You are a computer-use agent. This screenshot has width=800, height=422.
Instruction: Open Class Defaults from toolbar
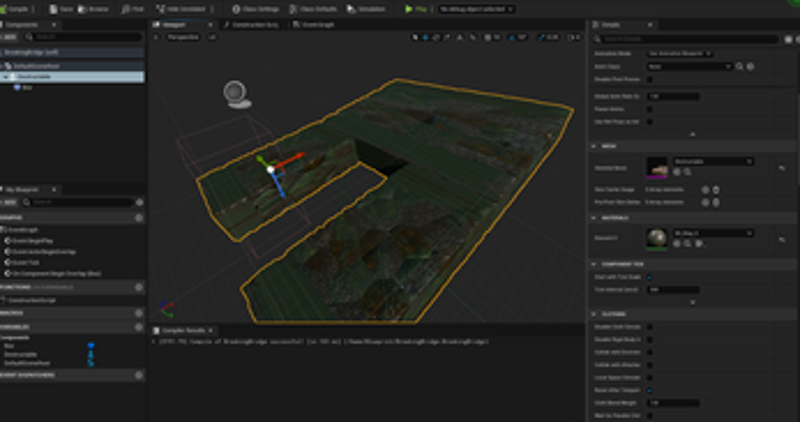(x=309, y=8)
